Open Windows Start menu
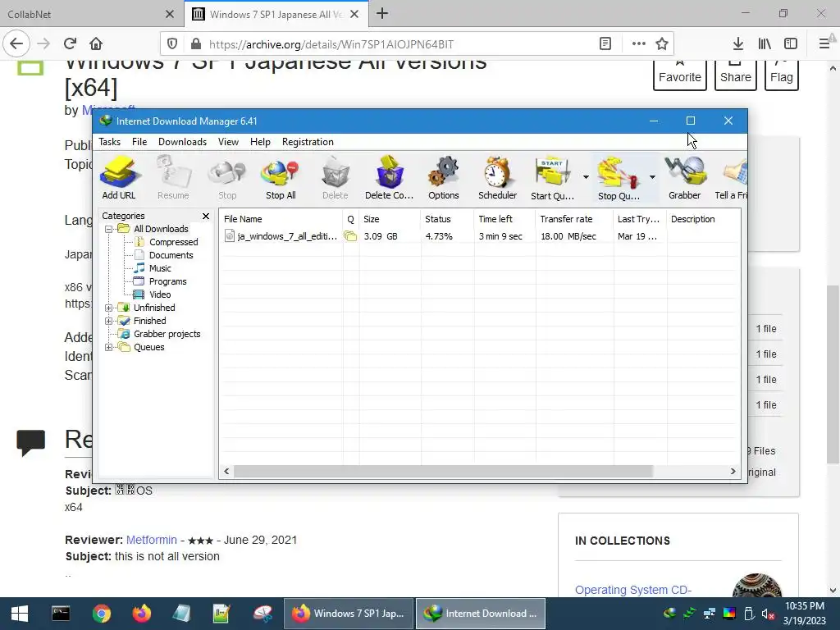This screenshot has width=840, height=630. tap(20, 614)
